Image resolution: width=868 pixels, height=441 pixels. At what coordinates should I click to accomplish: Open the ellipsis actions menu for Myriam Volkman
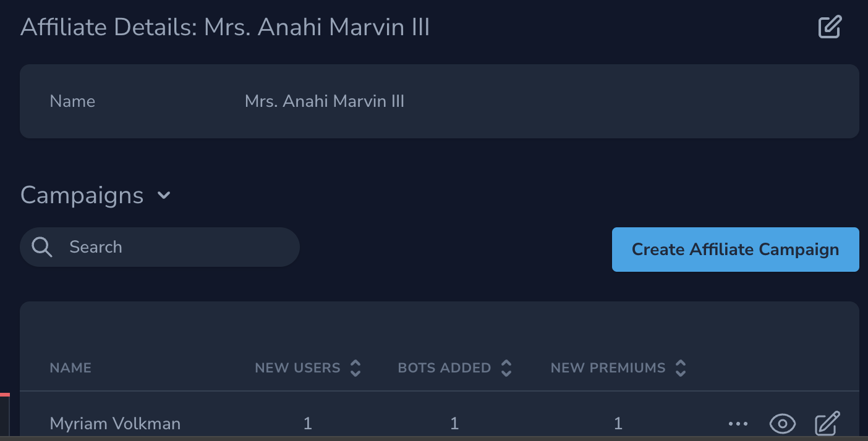tap(738, 424)
